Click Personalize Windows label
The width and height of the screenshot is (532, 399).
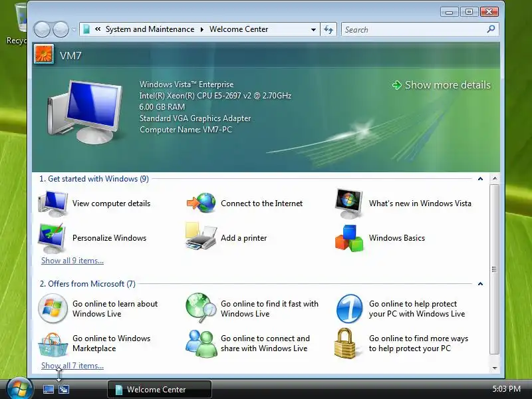point(109,238)
